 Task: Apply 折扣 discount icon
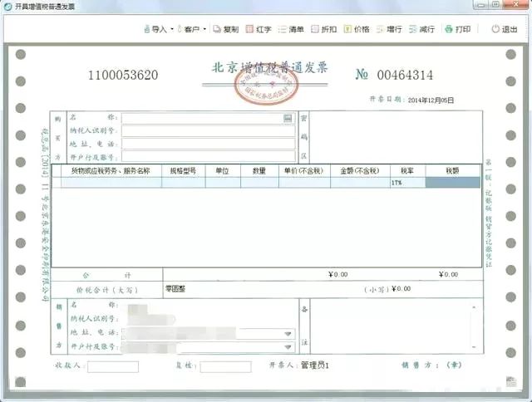tap(315, 29)
